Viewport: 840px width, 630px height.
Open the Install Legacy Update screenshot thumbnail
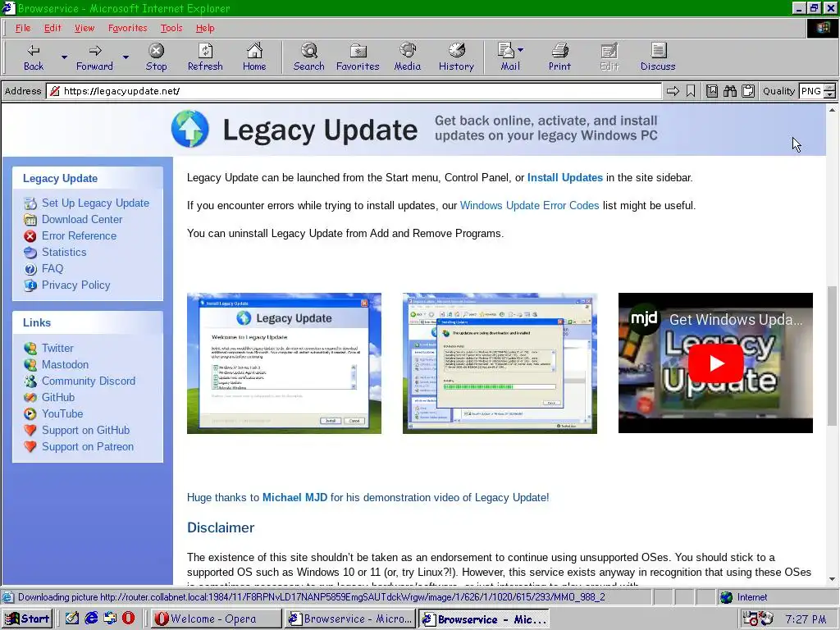284,363
